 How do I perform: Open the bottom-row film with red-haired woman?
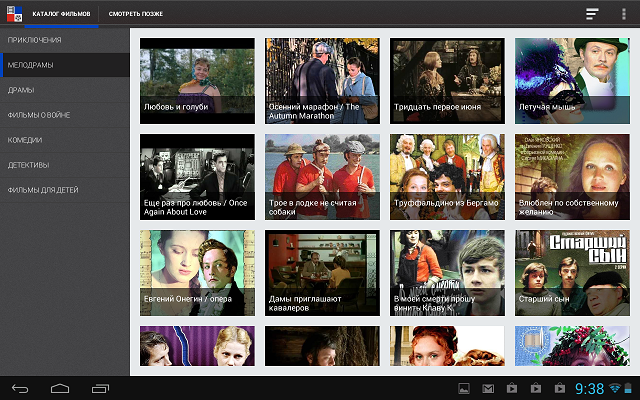(x=447, y=346)
